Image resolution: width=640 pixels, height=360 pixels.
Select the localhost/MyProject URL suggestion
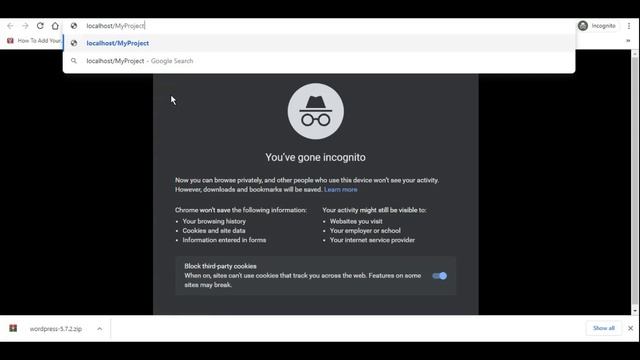(x=318, y=43)
